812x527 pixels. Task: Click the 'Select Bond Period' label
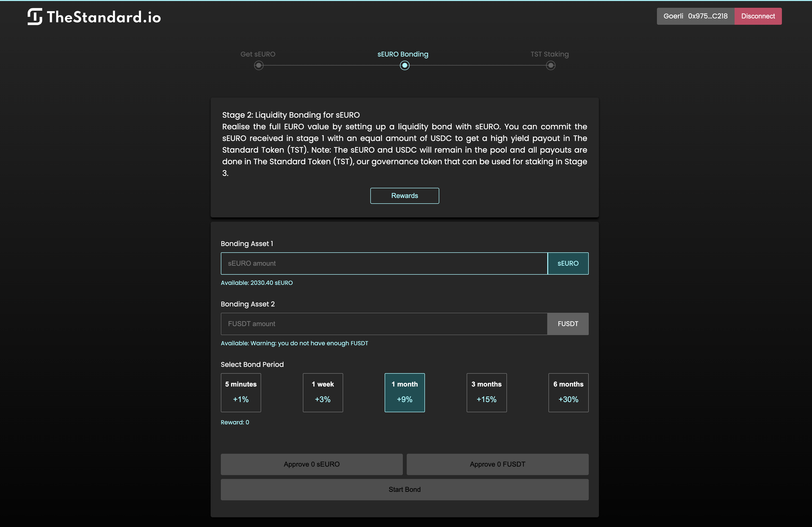(252, 364)
